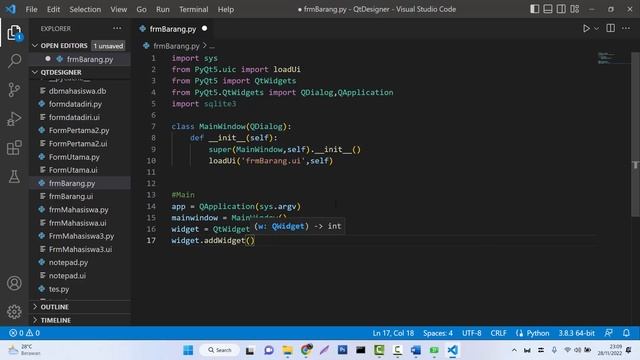Toggle secondary side bar layout icon

pos(561,9)
